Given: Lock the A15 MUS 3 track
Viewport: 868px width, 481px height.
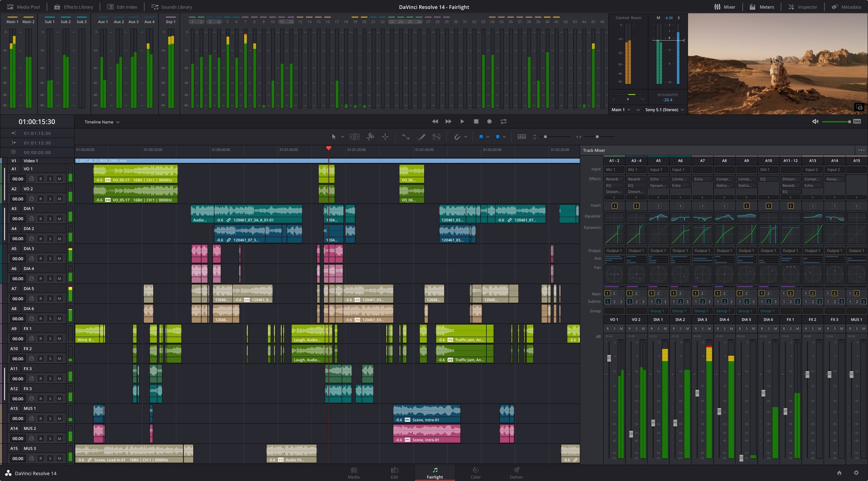Looking at the screenshot, I should [31, 458].
